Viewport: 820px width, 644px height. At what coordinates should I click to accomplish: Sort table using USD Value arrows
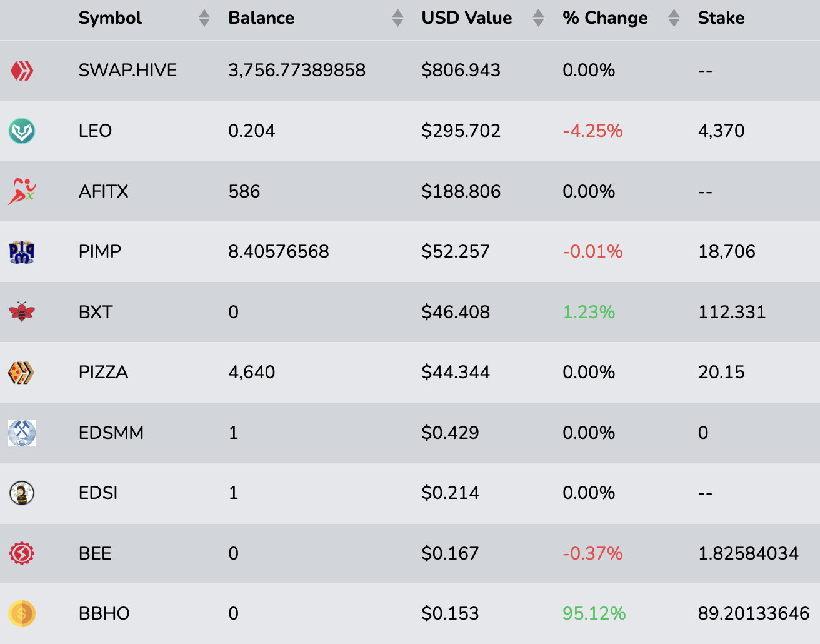click(x=538, y=18)
